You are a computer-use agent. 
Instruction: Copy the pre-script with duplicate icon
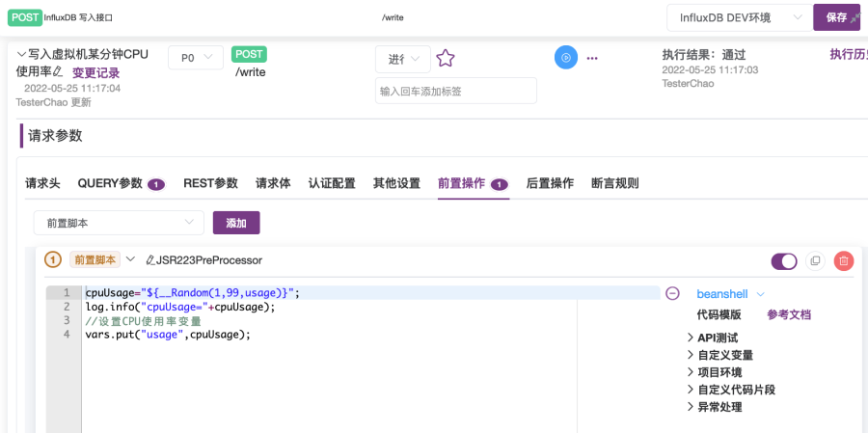(x=815, y=260)
